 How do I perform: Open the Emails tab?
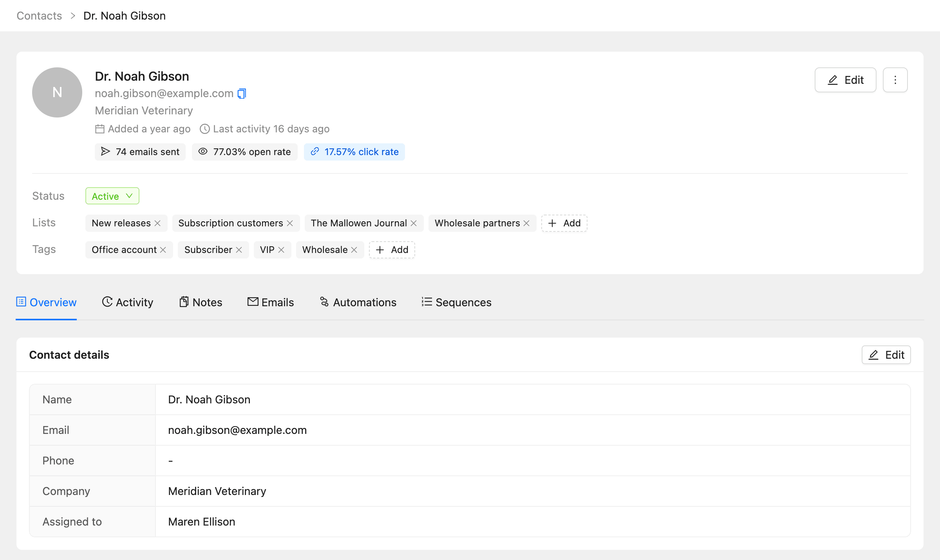271,302
